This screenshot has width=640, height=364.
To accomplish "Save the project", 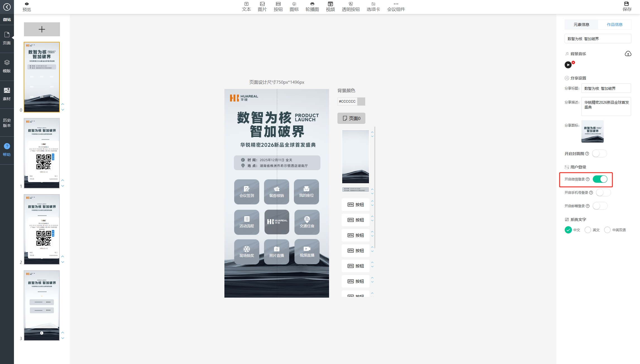I will click(627, 6).
